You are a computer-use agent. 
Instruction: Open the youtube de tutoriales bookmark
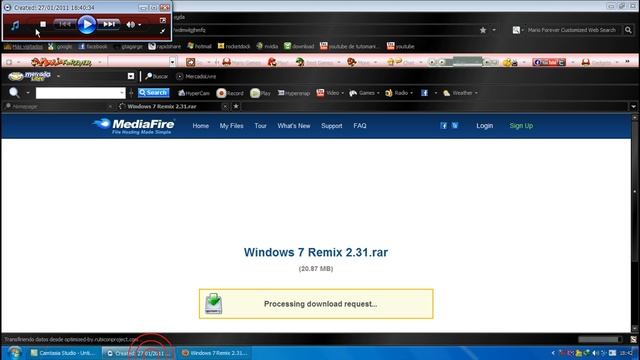point(349,47)
